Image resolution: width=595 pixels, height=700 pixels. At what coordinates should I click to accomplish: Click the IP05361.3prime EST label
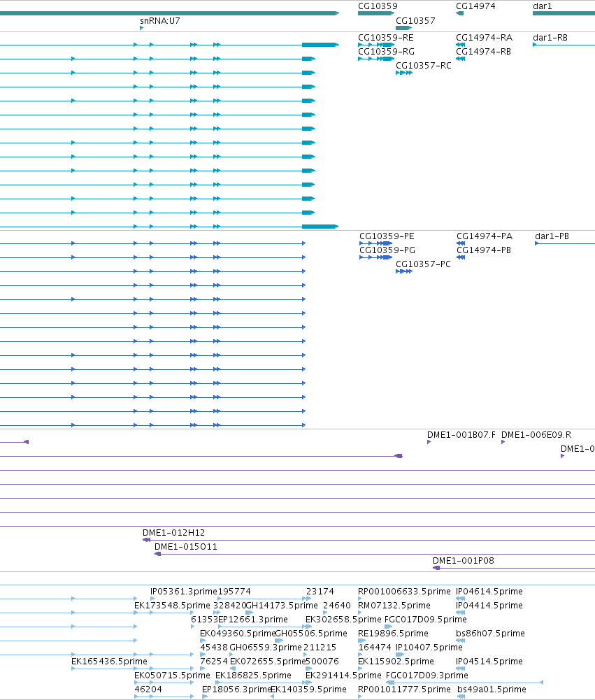183,592
